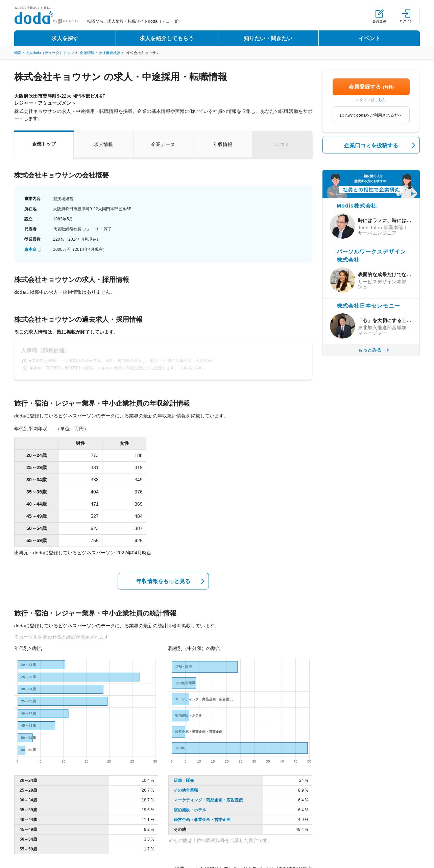This screenshot has width=434, height=868.
Task: Open 求人を紹介してもらう navigation menu
Action: [166, 38]
